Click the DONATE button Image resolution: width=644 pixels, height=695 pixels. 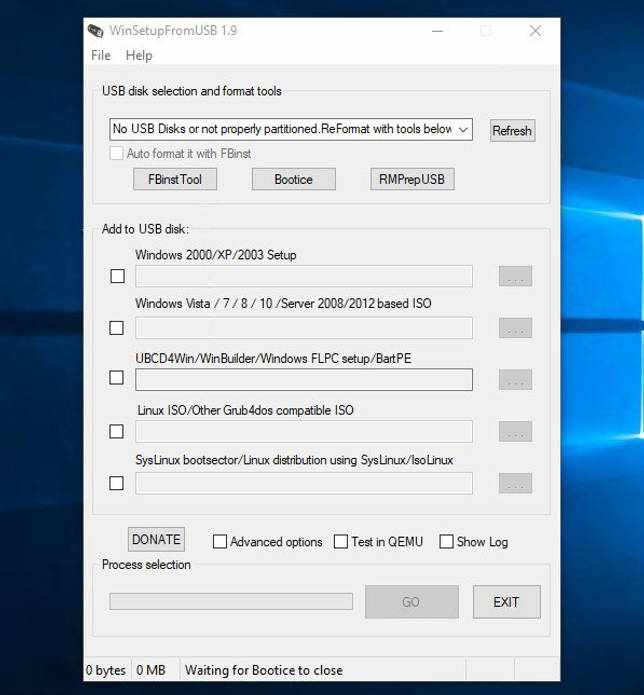[156, 539]
